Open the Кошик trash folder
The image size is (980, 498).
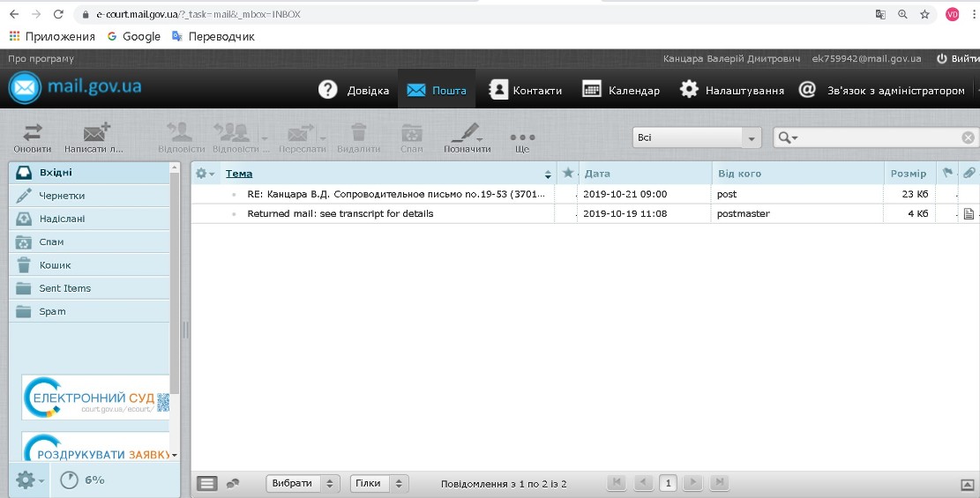click(x=89, y=265)
